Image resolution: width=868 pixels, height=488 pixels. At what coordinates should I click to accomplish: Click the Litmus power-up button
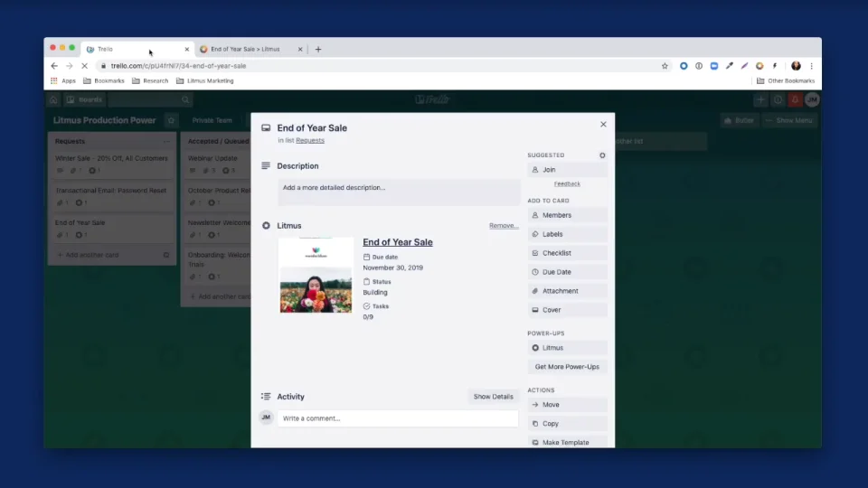[568, 348]
